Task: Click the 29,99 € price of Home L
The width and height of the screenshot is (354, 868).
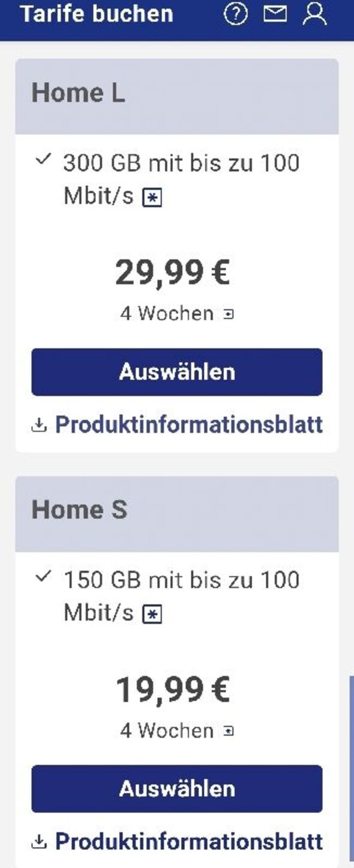Action: [173, 272]
